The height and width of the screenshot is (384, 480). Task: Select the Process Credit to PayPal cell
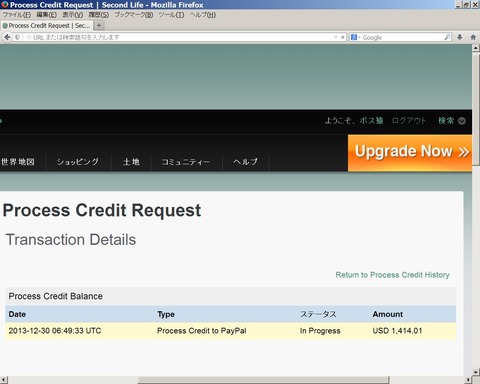(x=201, y=331)
